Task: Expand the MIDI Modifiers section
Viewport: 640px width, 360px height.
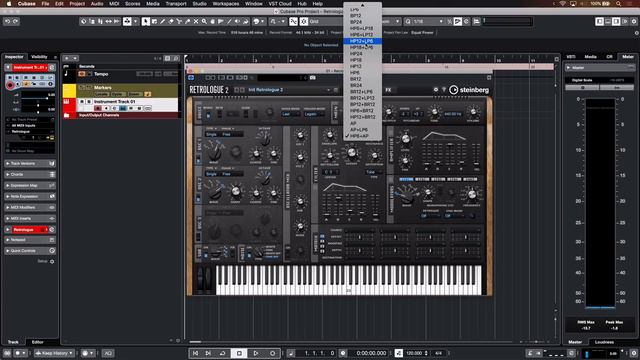Action: (x=30, y=207)
